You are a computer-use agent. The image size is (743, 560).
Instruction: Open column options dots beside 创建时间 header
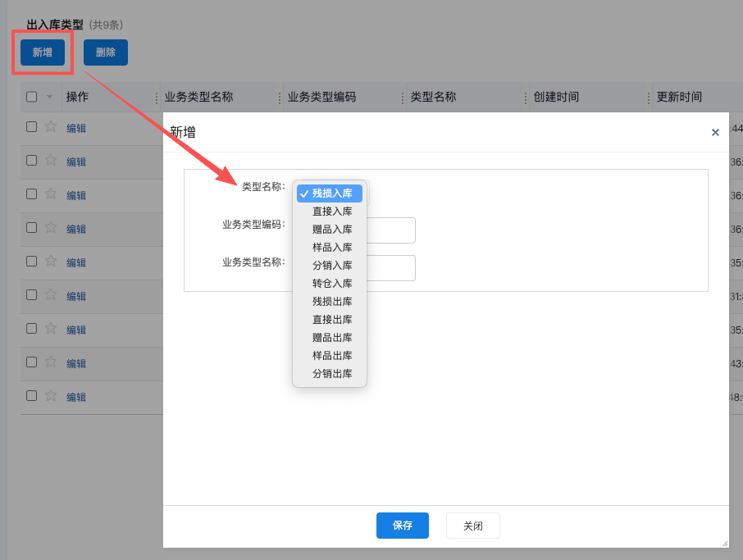[648, 98]
